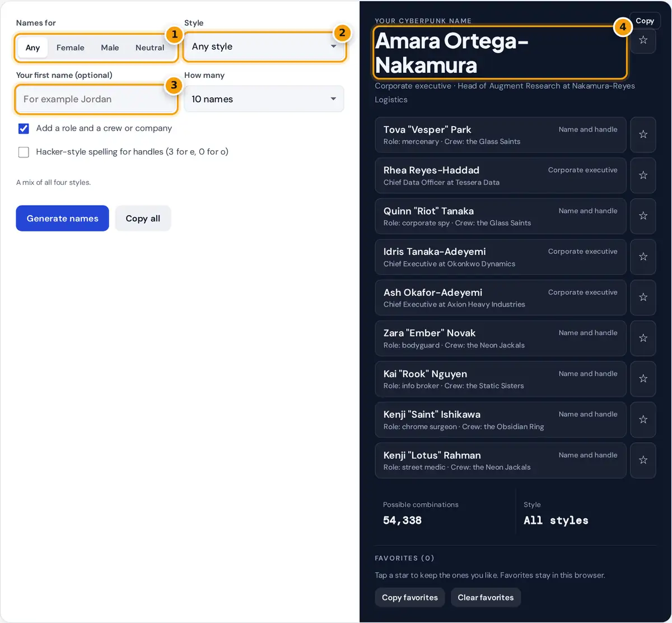672x623 pixels.
Task: Click Clear favorites
Action: pos(486,597)
